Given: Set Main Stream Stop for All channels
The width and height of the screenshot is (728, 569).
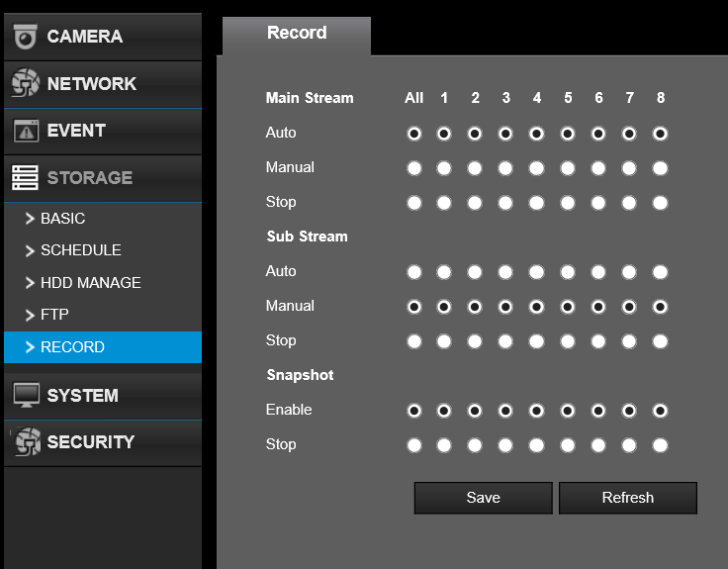Looking at the screenshot, I should pos(414,203).
